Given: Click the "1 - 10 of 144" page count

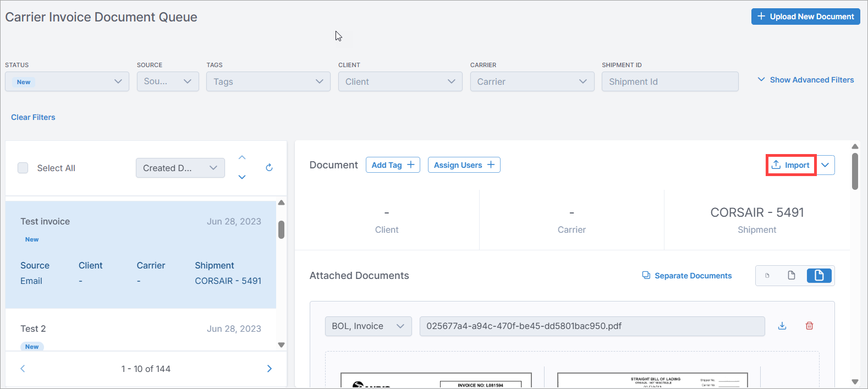Looking at the screenshot, I should 146,369.
